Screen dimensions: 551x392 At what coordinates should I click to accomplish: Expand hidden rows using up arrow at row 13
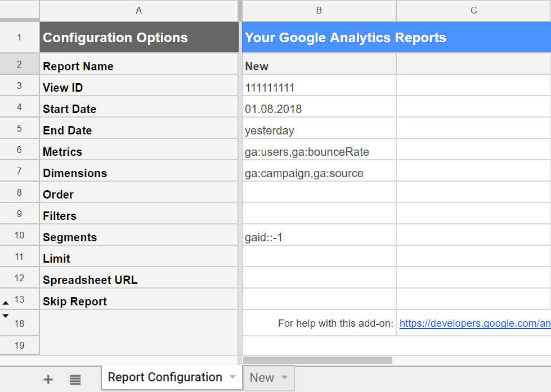6,303
